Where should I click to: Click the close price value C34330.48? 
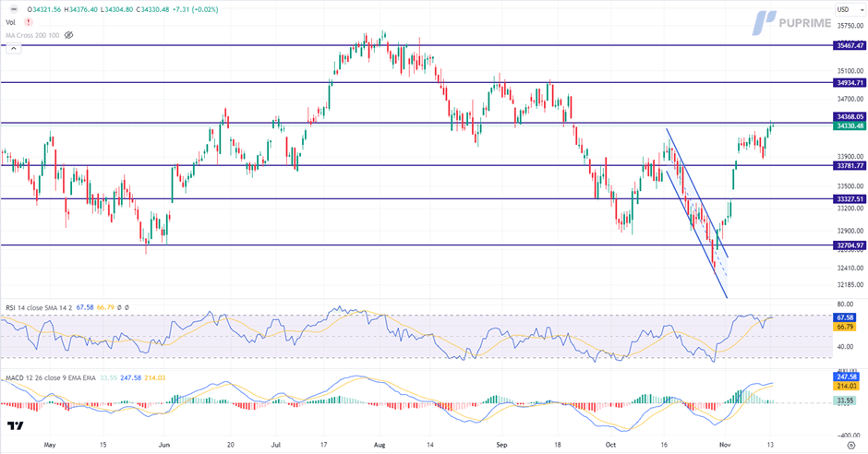pos(154,9)
